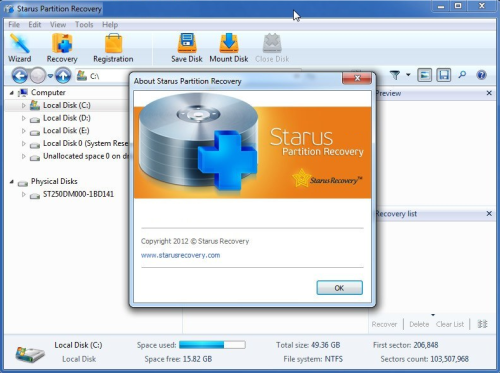Navigate up one level arrow
The height and width of the screenshot is (373, 500).
click(63, 76)
